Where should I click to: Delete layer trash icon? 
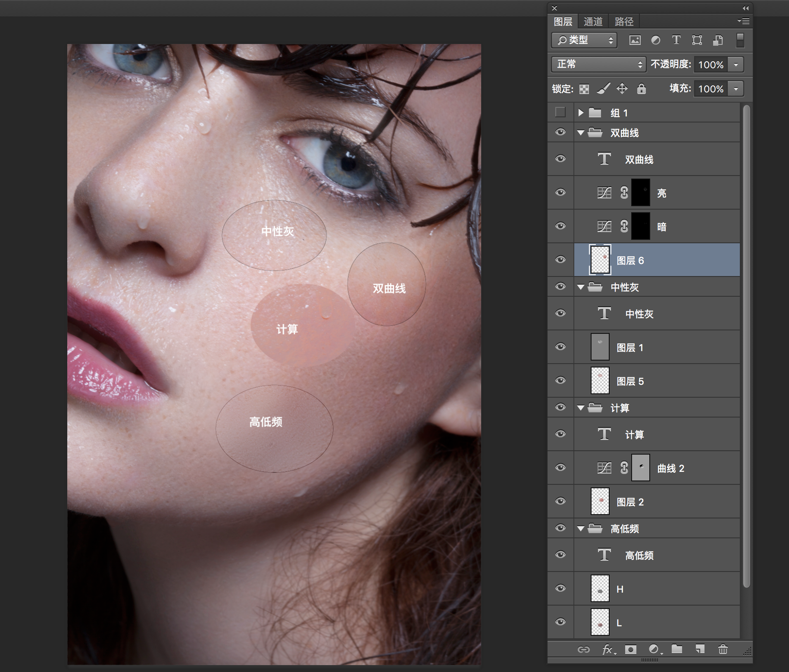(x=723, y=649)
